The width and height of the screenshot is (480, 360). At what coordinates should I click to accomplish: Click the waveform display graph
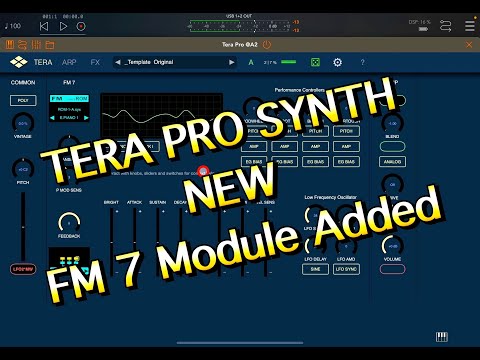[x=162, y=116]
